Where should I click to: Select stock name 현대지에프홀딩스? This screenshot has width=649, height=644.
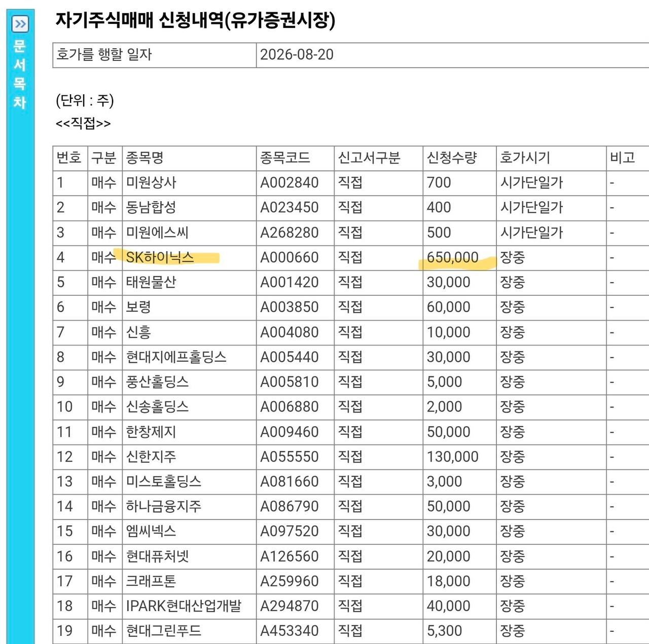pyautogui.click(x=176, y=357)
